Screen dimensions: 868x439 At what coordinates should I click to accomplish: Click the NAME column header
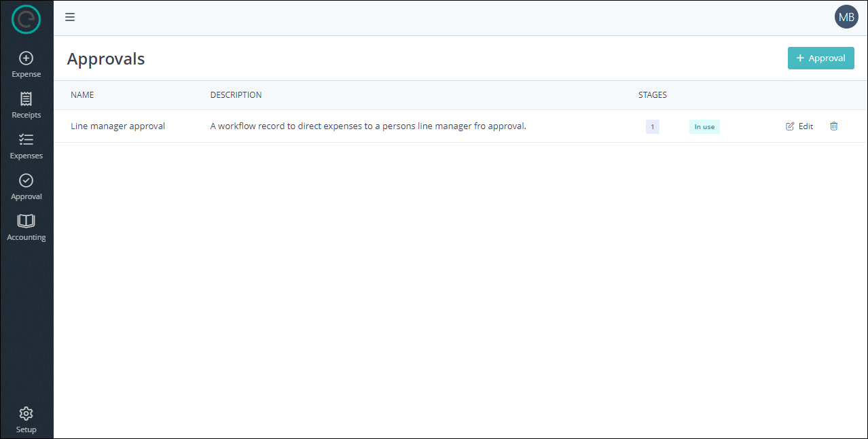click(82, 95)
